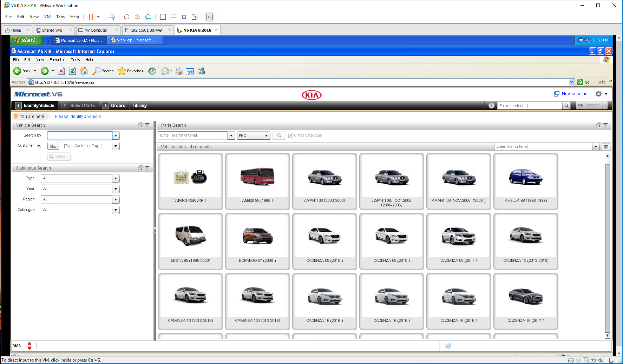This screenshot has height=364, width=623.
Task: Click the Transfer button
Action: point(589,105)
